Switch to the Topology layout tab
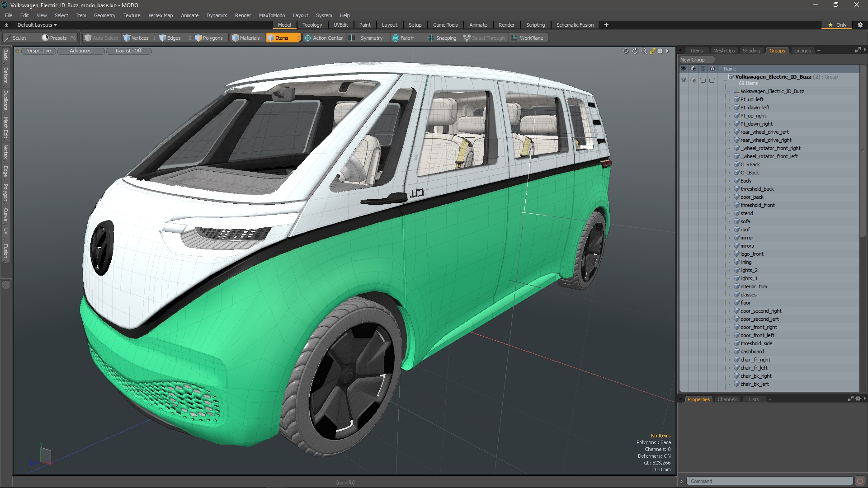This screenshot has height=488, width=868. (312, 25)
